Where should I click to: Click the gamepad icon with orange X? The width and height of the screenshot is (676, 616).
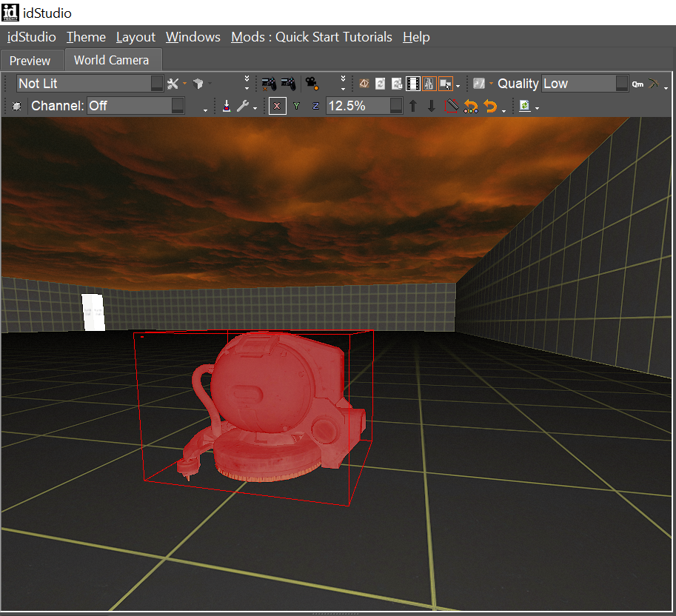pyautogui.click(x=269, y=84)
